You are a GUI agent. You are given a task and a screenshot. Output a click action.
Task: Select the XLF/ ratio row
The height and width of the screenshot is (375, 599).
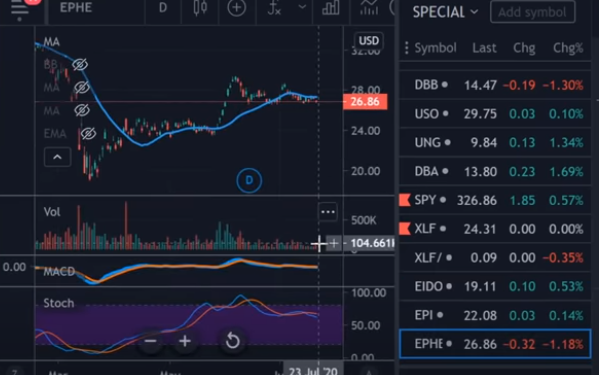pyautogui.click(x=495, y=258)
